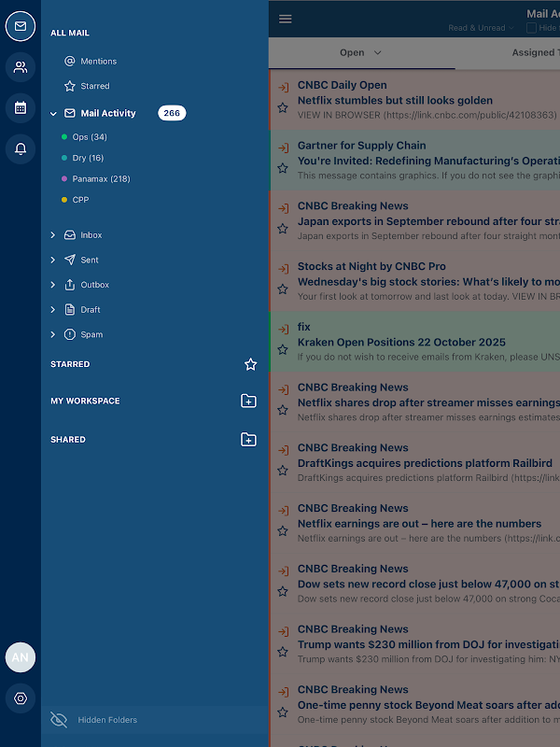Viewport: 560px width, 747px height.
Task: Add folder to MY WORKSPACE
Action: (248, 402)
